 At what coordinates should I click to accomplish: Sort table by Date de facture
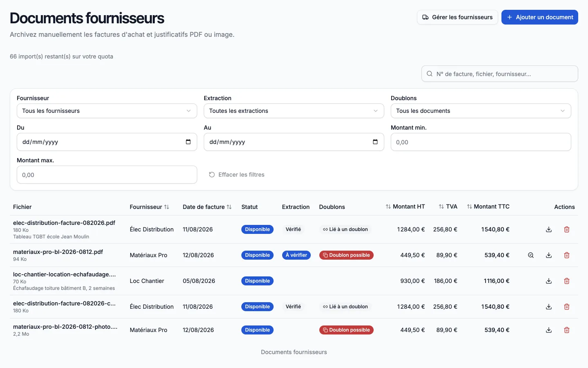[x=207, y=207]
